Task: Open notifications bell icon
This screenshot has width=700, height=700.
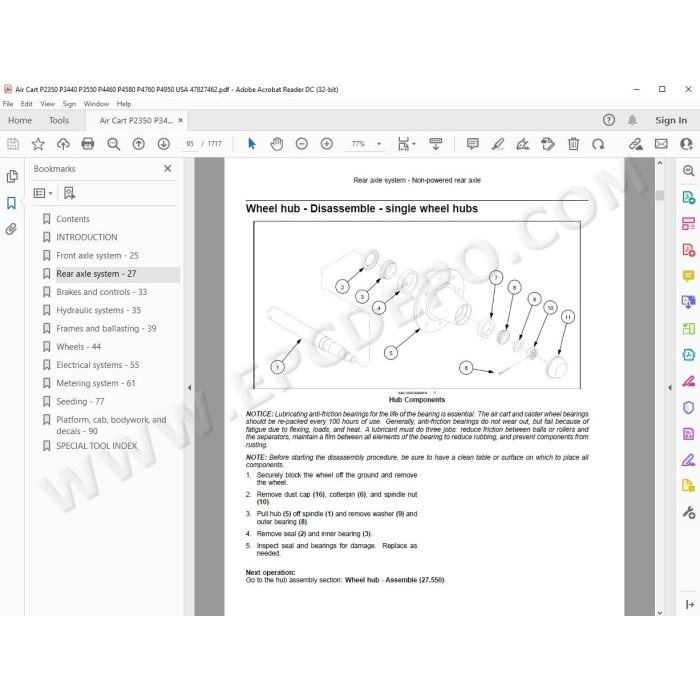Action: pyautogui.click(x=633, y=120)
